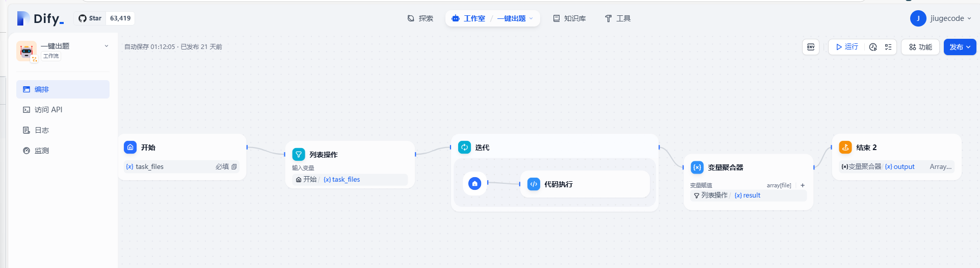980x268 pixels.
Task: Expand the 一键出题 app dropdown in sidebar
Action: tap(106, 46)
